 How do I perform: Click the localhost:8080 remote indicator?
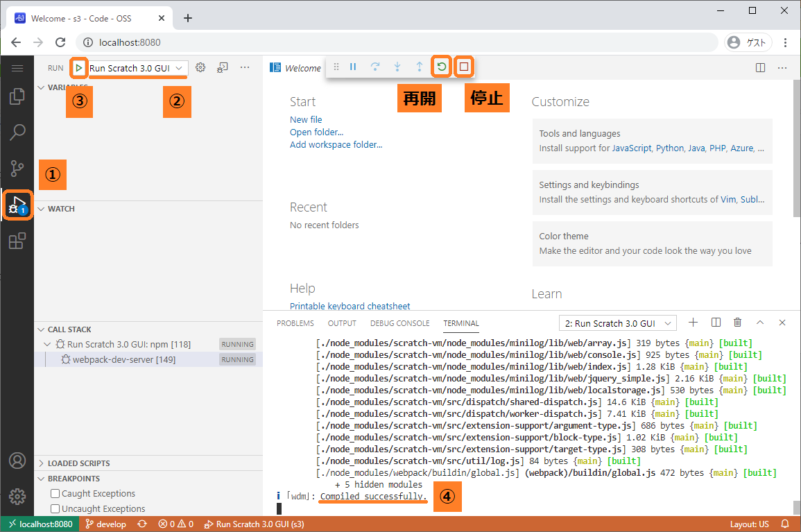tap(40, 524)
